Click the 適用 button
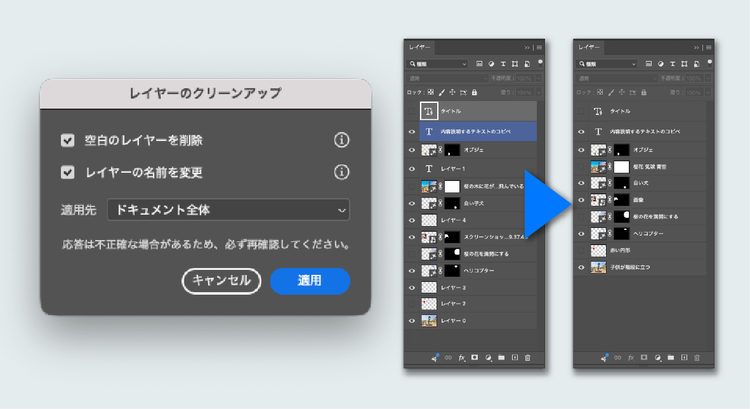Viewport: 750px width, 409px height. 310,281
